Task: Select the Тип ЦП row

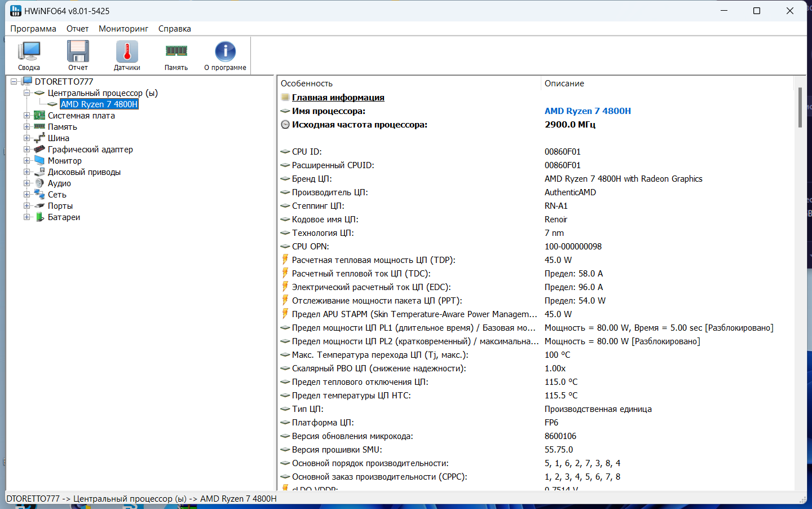Action: pyautogui.click(x=536, y=409)
